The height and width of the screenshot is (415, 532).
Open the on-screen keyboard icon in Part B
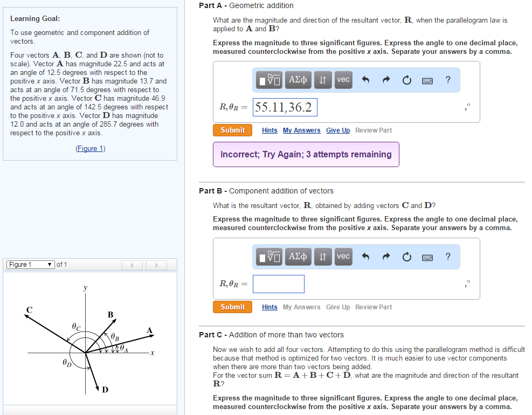click(427, 257)
